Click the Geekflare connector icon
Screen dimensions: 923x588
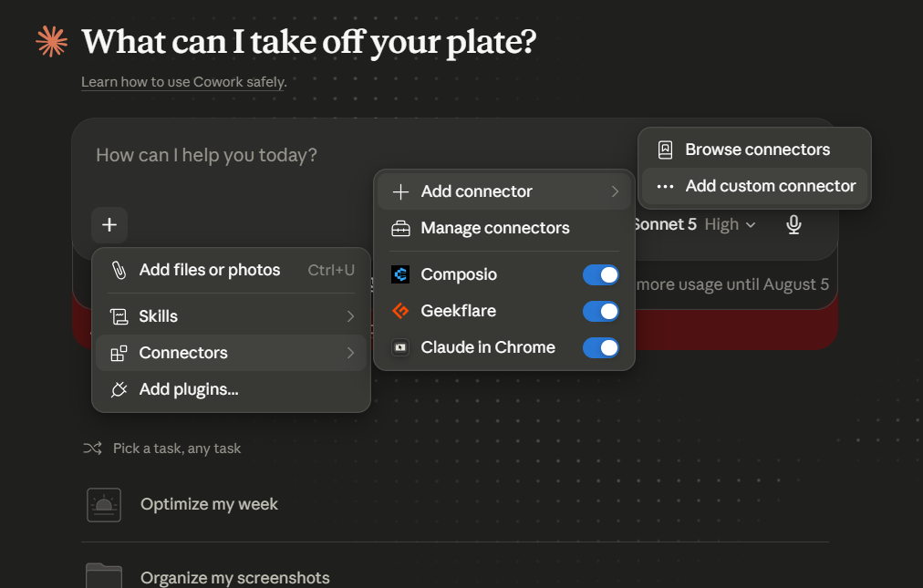coord(400,311)
